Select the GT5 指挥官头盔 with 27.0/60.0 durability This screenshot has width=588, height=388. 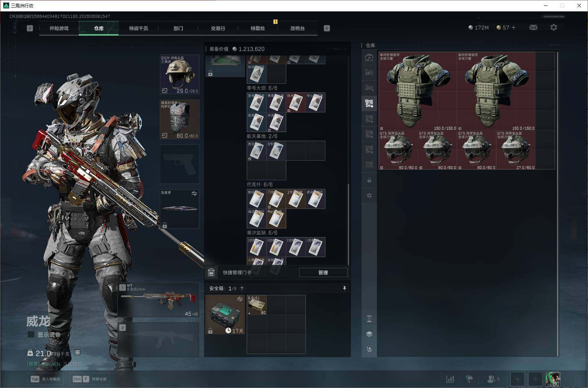tap(516, 150)
